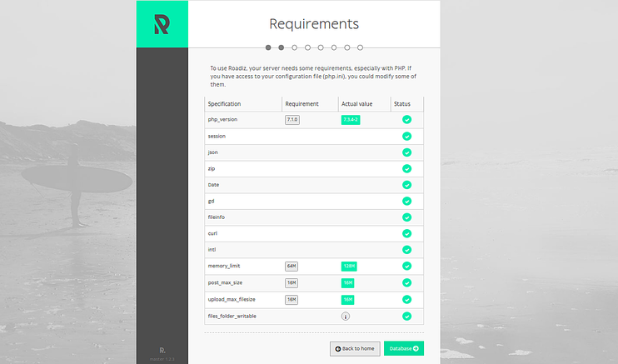
Task: Click the upload_max_filesize status checkmark
Action: pos(406,299)
